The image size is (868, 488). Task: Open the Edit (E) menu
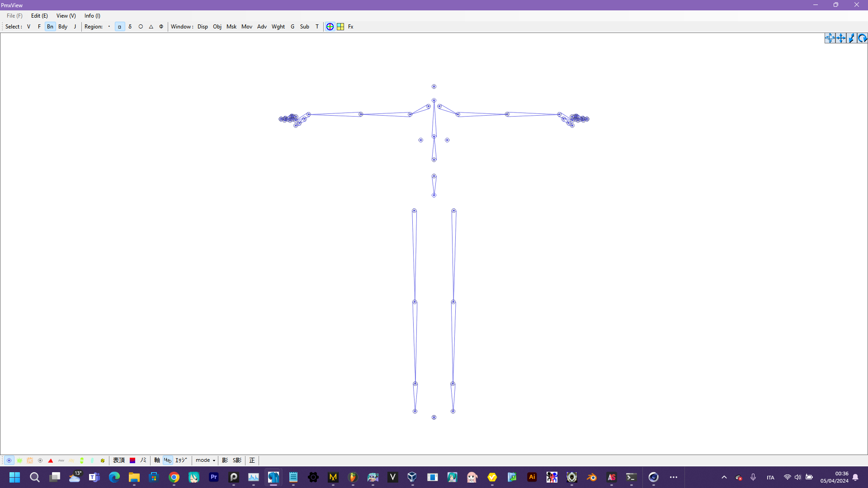pos(39,16)
